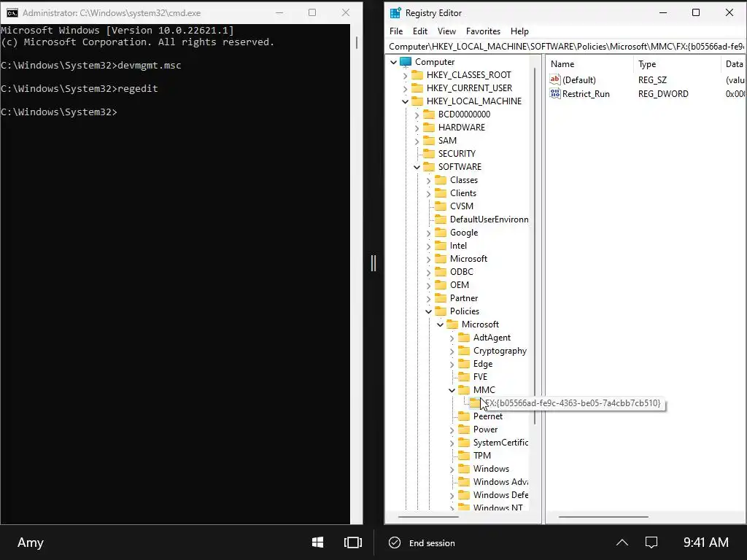Screen dimensions: 747x560
Task: Show hidden tray icons chevron
Action: click(622, 542)
